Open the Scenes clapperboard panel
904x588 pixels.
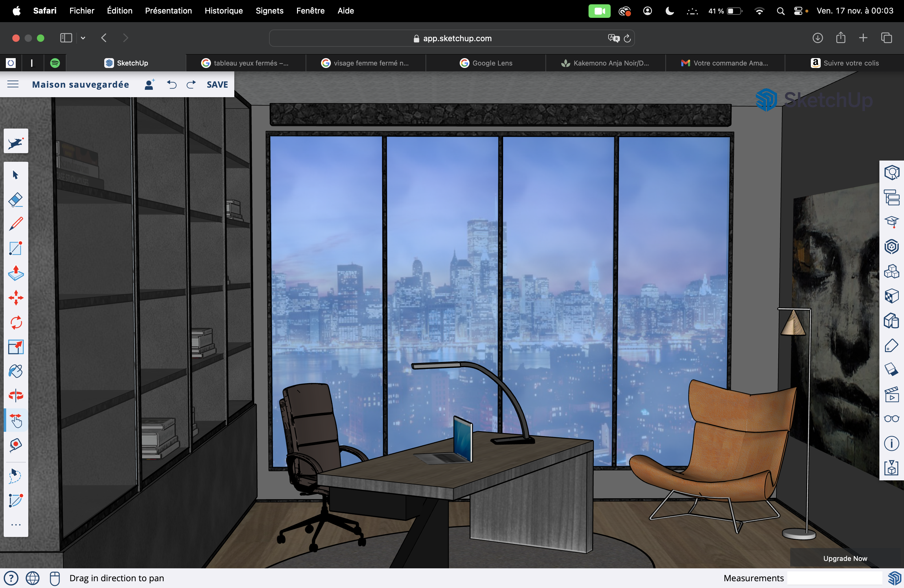tap(891, 394)
